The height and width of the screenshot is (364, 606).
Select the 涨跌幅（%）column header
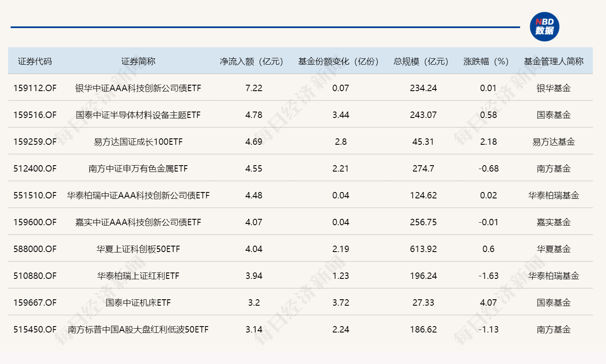486,61
